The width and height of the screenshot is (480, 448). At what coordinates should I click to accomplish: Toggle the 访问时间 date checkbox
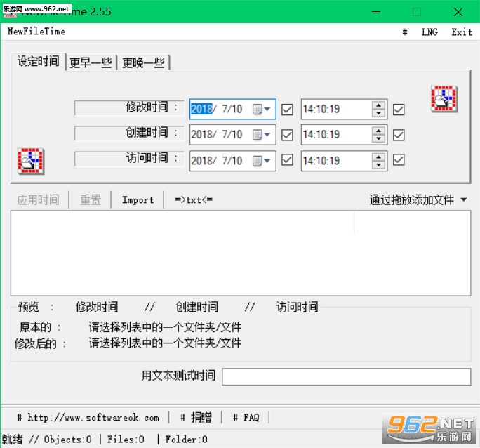tap(287, 160)
